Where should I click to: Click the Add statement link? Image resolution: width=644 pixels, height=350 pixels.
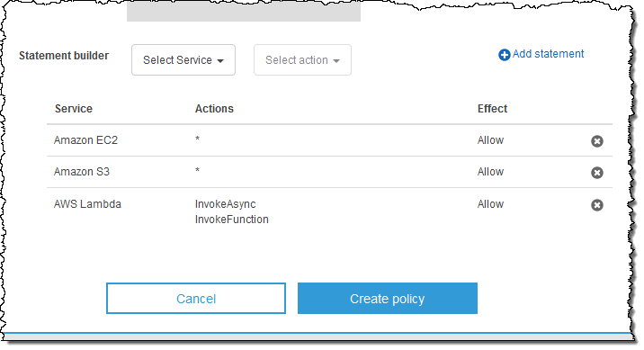pos(548,54)
